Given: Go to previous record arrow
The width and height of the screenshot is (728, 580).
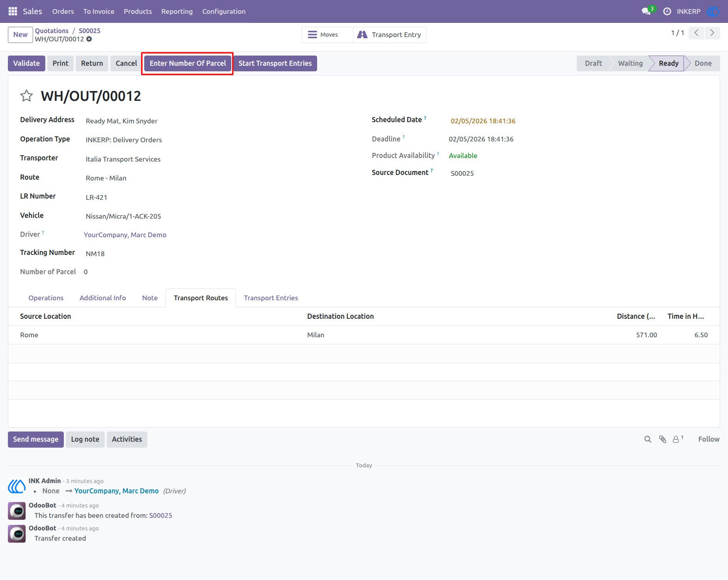Looking at the screenshot, I should (x=696, y=33).
